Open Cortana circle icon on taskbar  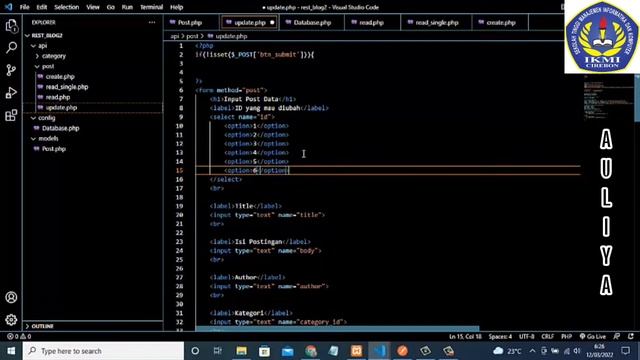click(195, 351)
